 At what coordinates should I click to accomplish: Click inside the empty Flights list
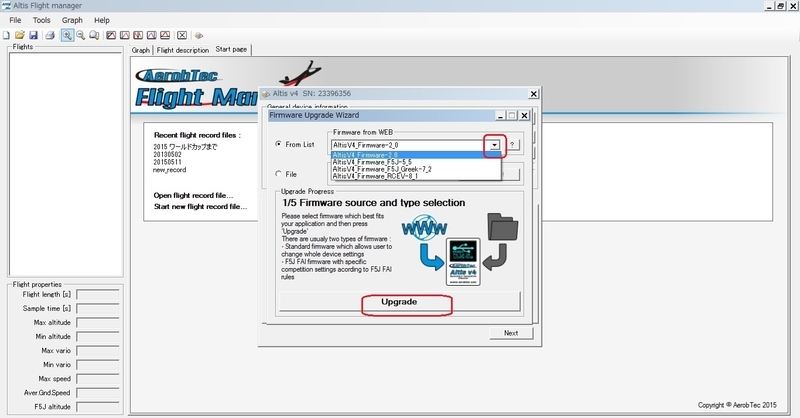coord(65,163)
